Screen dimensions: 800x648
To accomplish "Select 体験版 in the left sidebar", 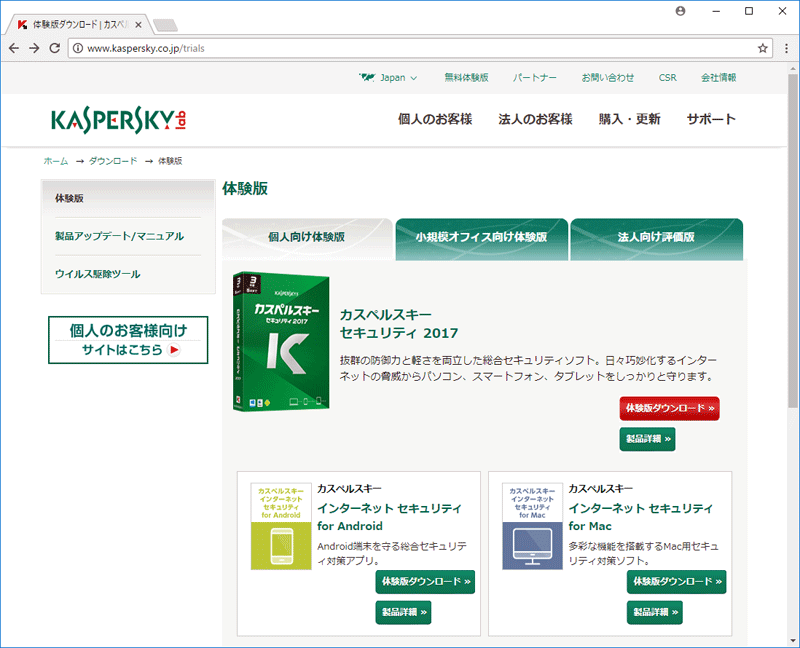I will (x=69, y=198).
